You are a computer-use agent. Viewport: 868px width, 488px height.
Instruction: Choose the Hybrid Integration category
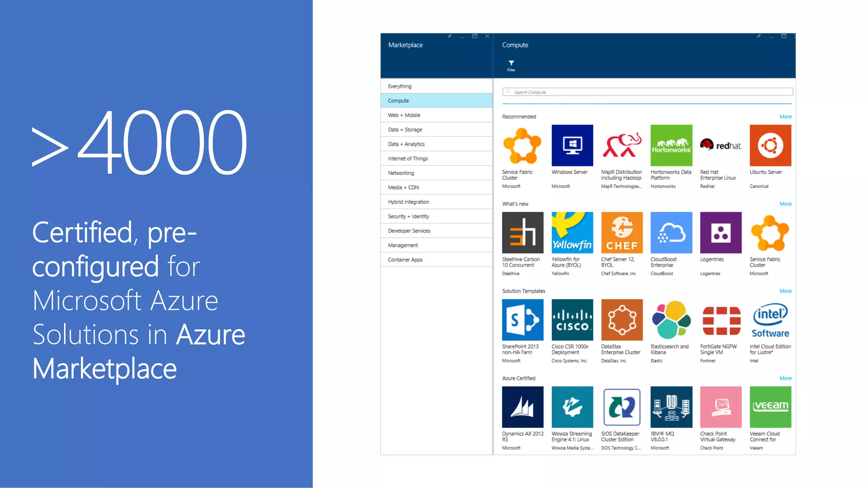437,202
